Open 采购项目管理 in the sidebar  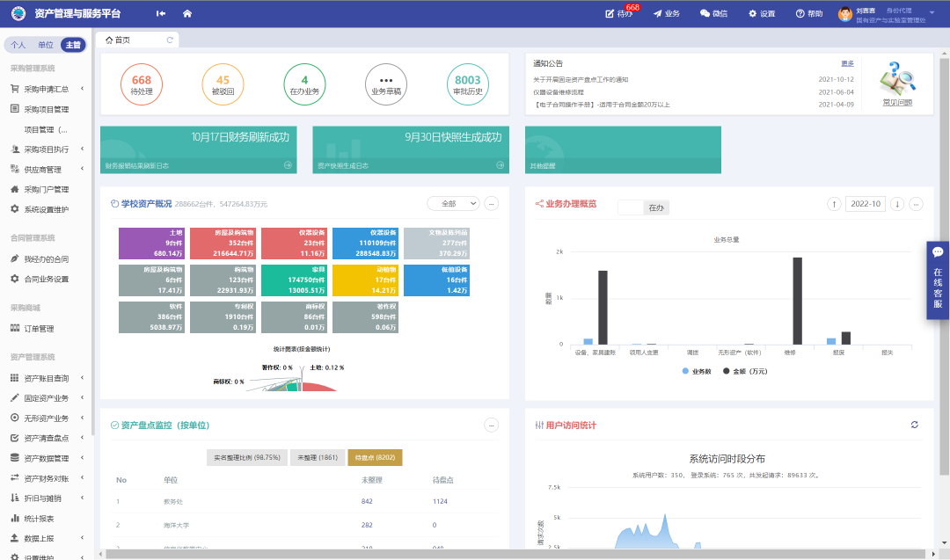click(x=46, y=110)
